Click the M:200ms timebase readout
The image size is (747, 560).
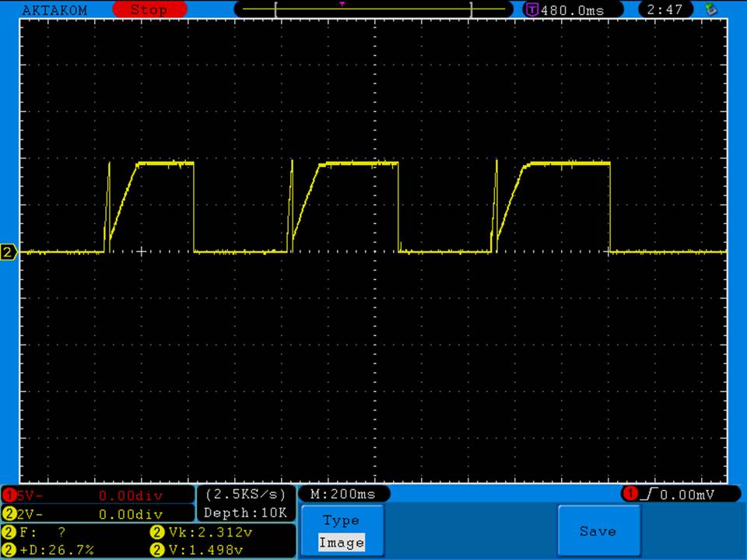pyautogui.click(x=343, y=495)
